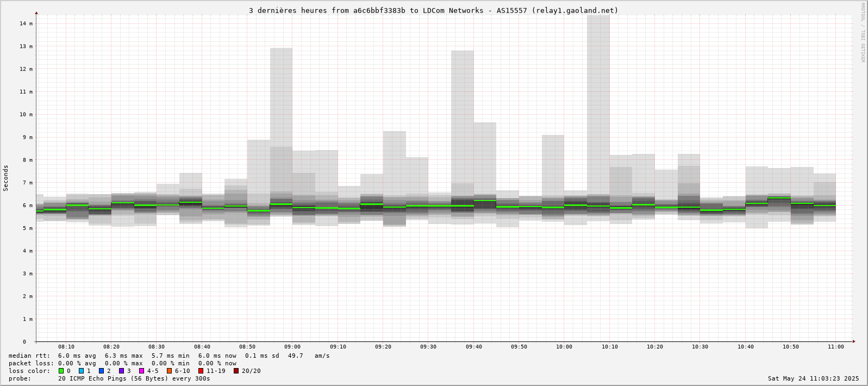Click the 10:30 x-axis time label
Screen dimensions: 868x386
[x=700, y=347]
